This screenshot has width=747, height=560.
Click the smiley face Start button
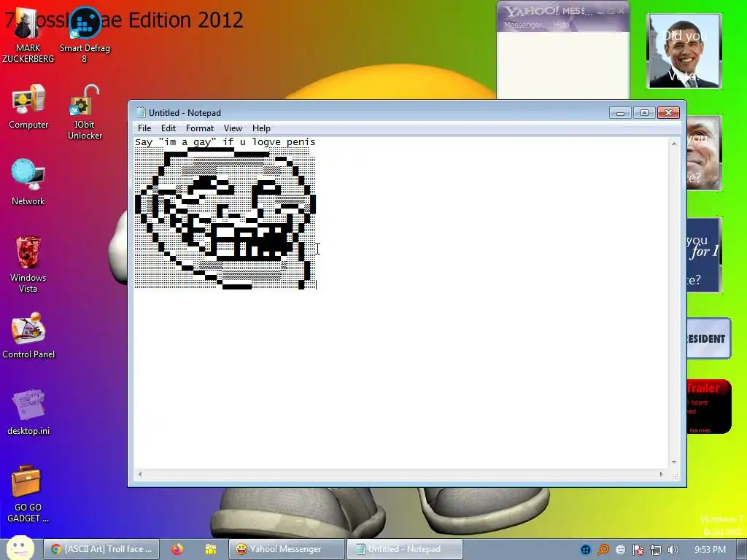20,548
